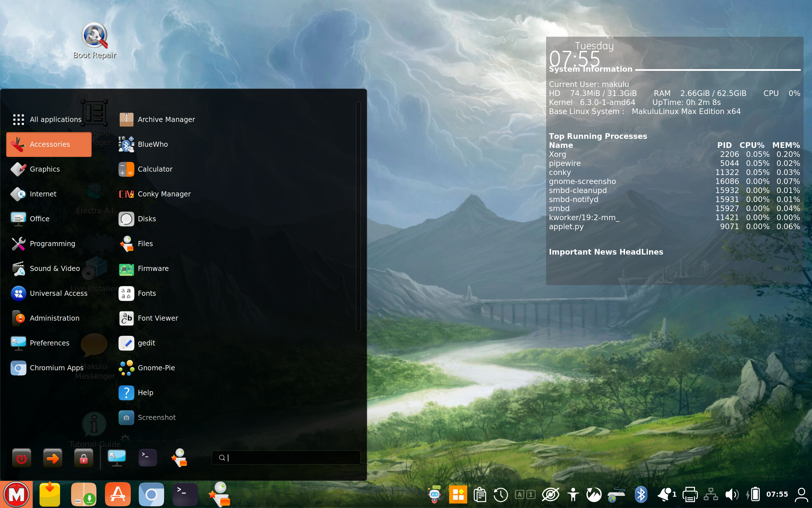Open the Internet category
Screen dimensions: 812x508
(x=49, y=194)
